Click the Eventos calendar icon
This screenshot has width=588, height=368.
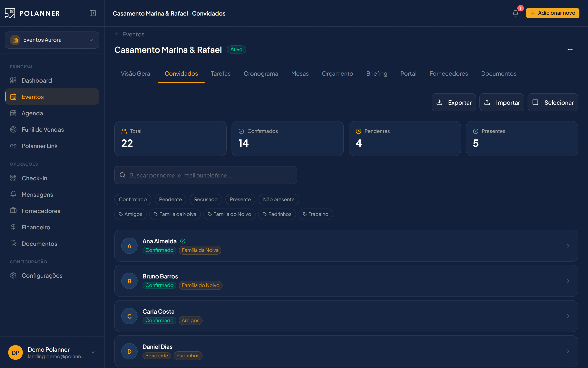coord(13,97)
